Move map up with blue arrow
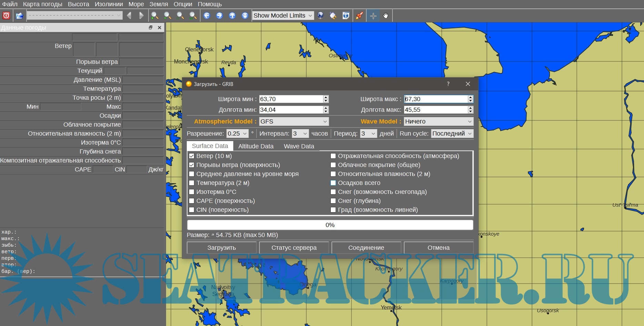This screenshot has height=326, width=644. point(232,16)
